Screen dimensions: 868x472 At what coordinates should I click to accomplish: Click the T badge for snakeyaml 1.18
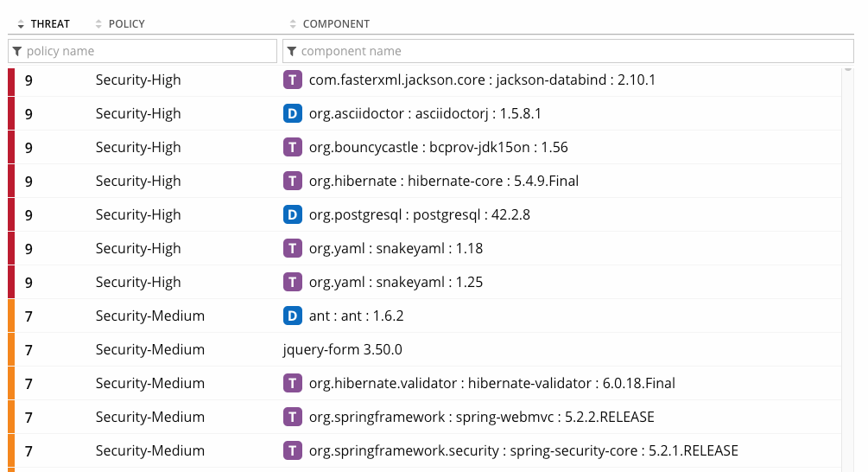[292, 249]
